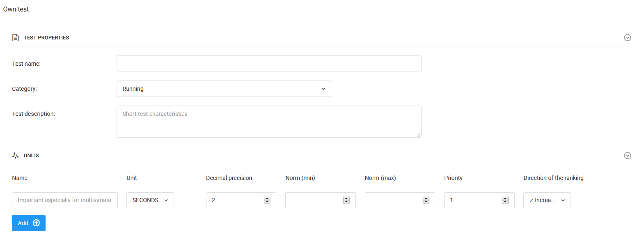Click the Norm (min) stepper arrows

coord(346,200)
